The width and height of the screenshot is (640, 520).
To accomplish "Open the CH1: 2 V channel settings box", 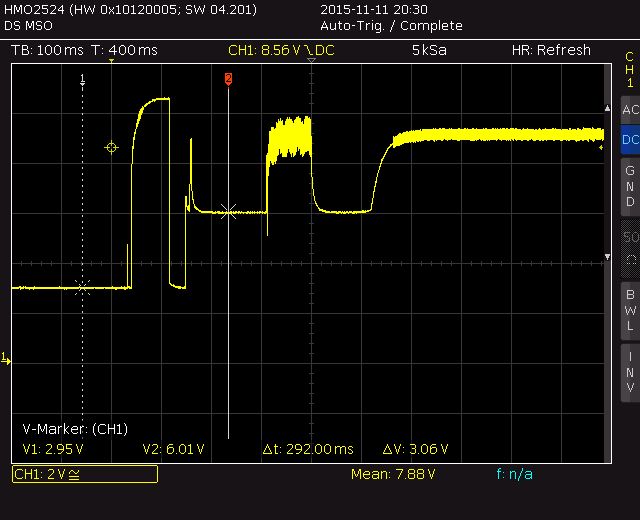I will tap(85, 474).
